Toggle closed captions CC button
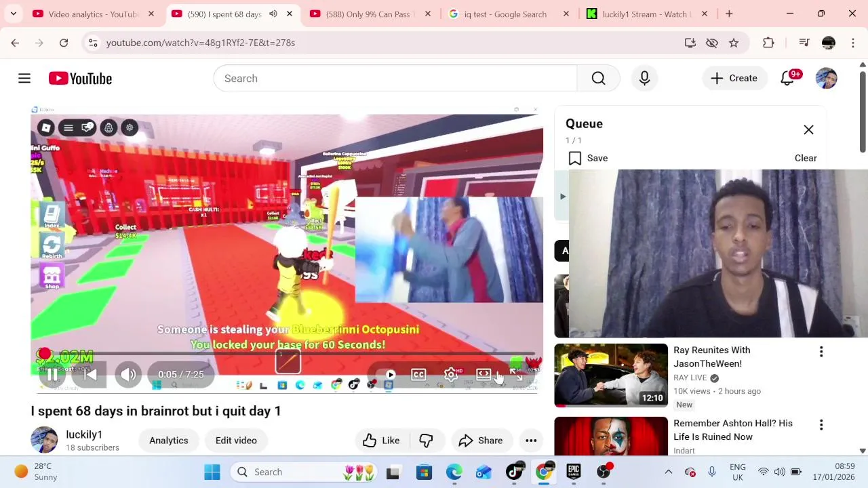This screenshot has height=488, width=868. click(x=418, y=374)
